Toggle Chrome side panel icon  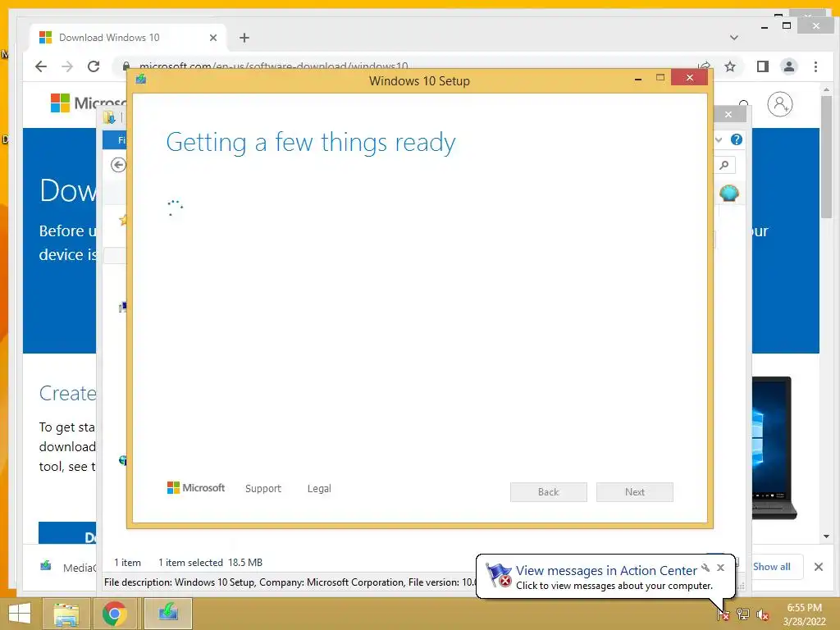(762, 66)
